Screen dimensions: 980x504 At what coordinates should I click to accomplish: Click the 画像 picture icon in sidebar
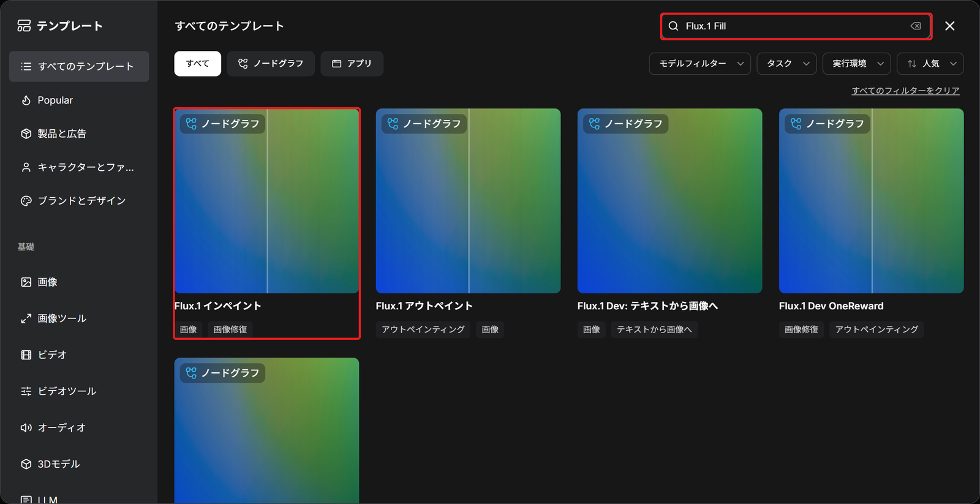pyautogui.click(x=26, y=282)
